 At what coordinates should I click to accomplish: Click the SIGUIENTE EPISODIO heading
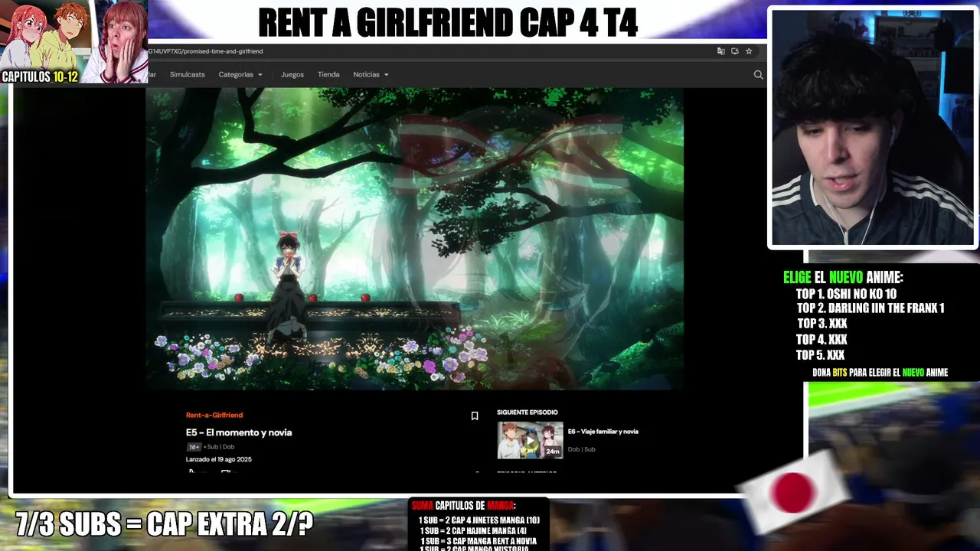(x=528, y=412)
